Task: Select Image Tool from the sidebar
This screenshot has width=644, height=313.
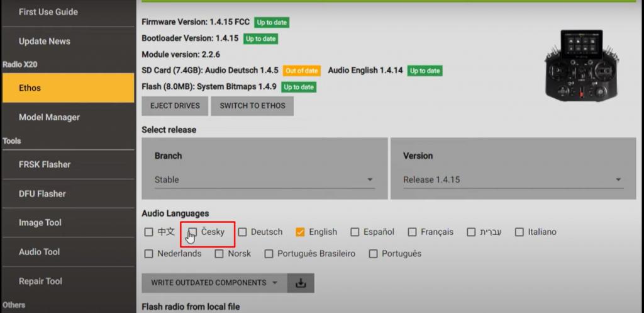Action: (40, 223)
